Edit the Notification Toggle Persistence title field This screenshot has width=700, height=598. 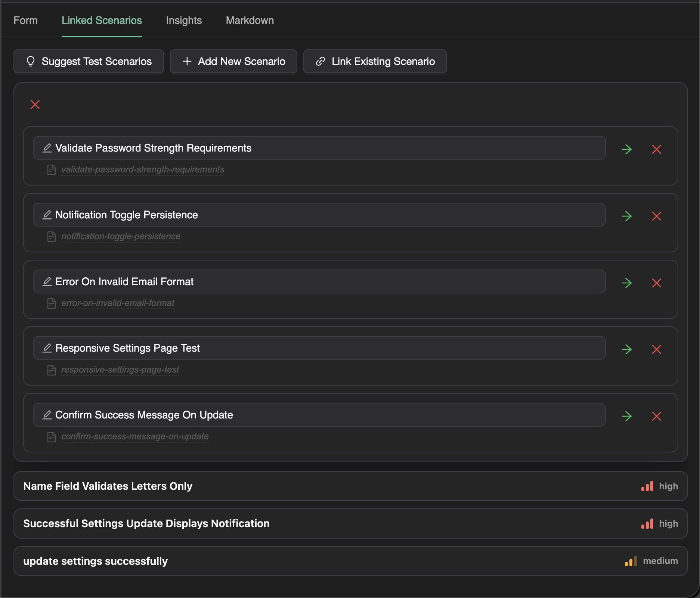pyautogui.click(x=319, y=215)
